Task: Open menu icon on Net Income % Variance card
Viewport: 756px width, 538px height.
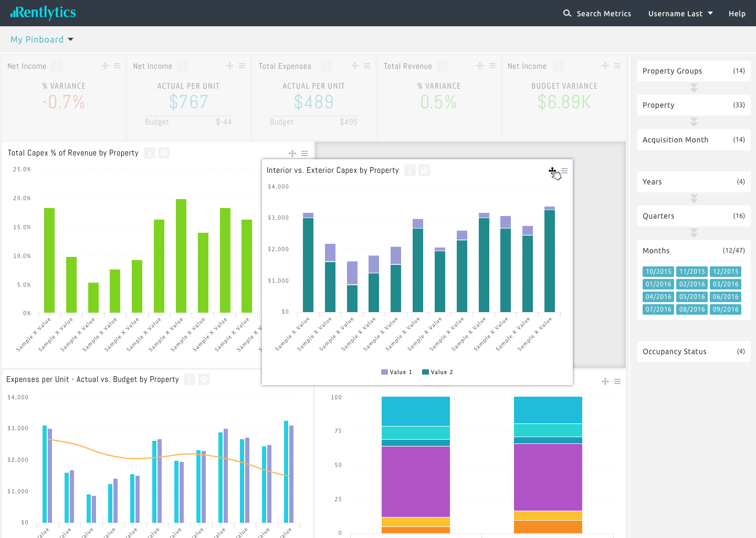Action: click(117, 66)
